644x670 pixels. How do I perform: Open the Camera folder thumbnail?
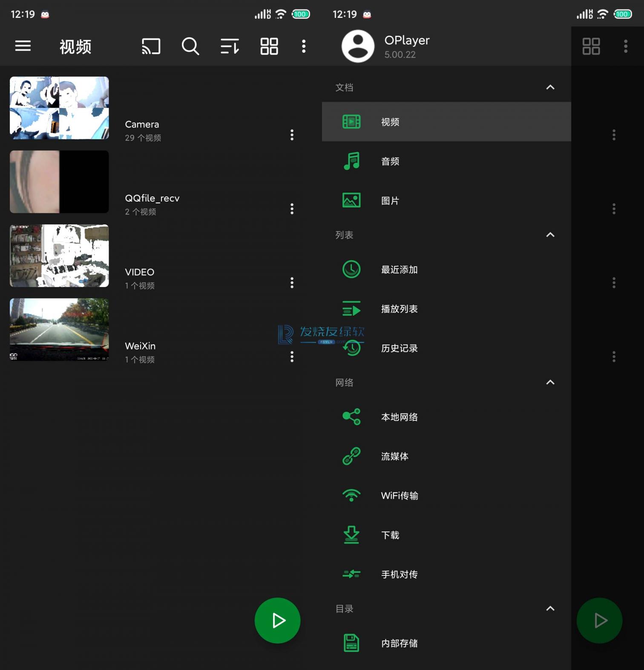[59, 108]
